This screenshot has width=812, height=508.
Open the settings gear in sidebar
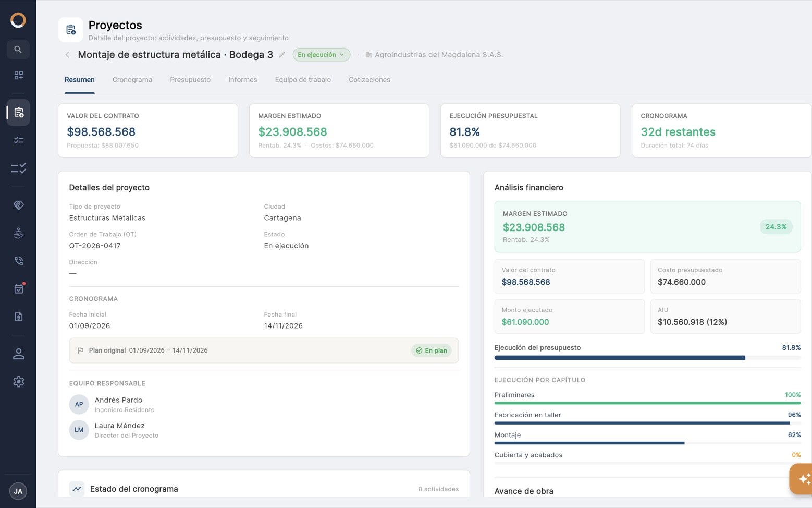click(x=18, y=382)
